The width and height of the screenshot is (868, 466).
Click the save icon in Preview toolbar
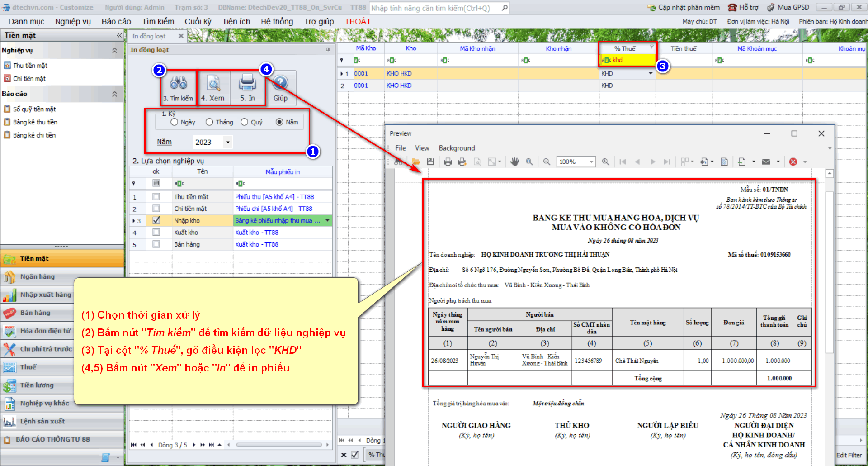(x=430, y=162)
